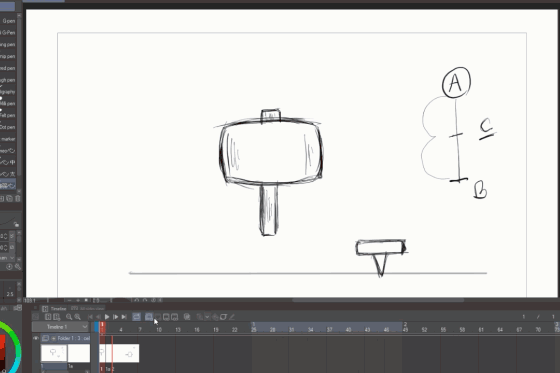
Task: Click the lock icon in tool property
Action: (16, 224)
